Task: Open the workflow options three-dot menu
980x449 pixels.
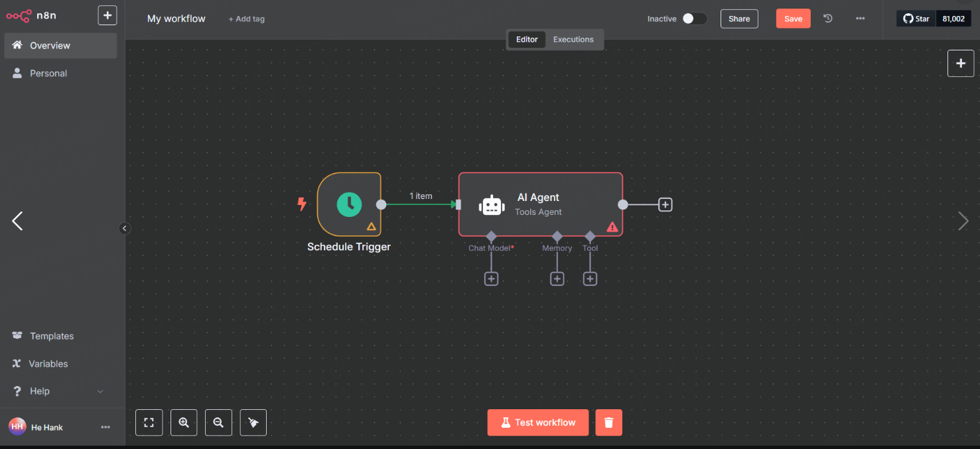Action: coord(860,19)
